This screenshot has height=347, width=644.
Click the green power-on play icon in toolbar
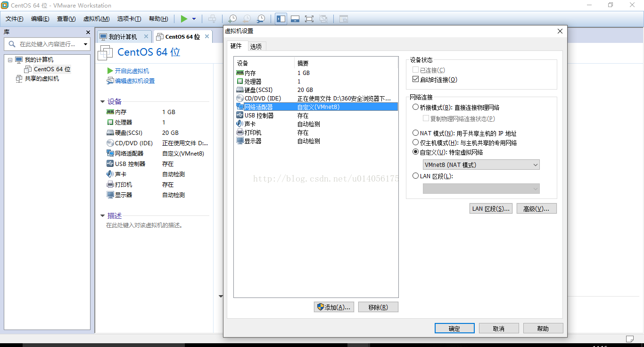pos(184,19)
